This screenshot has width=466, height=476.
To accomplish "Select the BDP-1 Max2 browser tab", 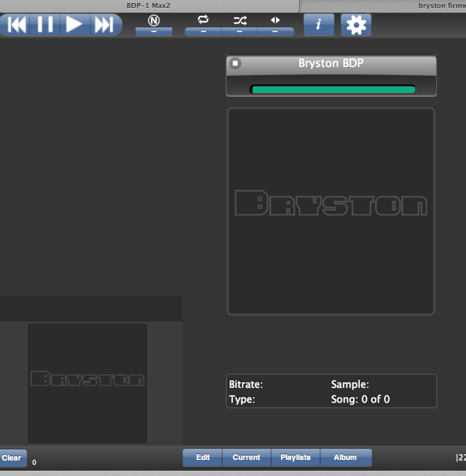I will point(149,6).
